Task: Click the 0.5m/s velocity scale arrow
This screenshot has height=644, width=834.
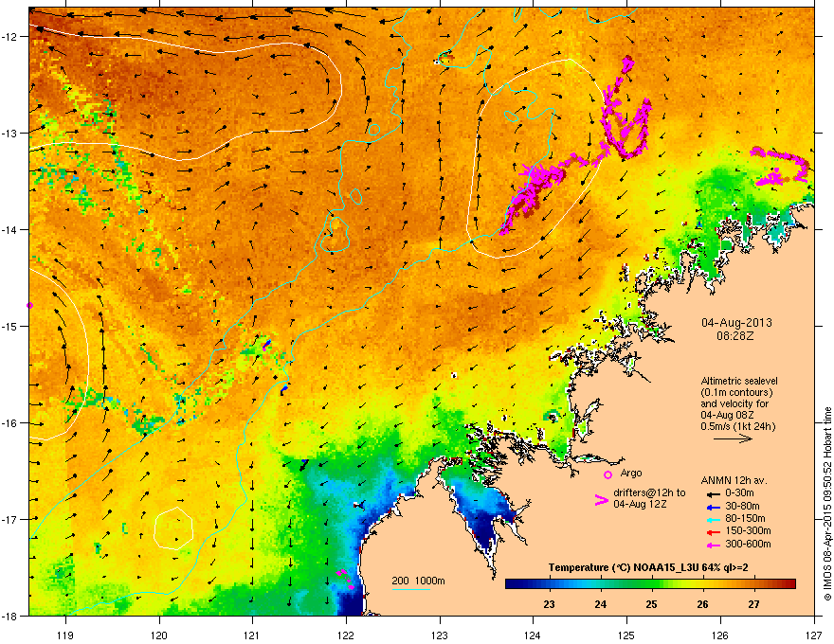Action: pyautogui.click(x=733, y=438)
